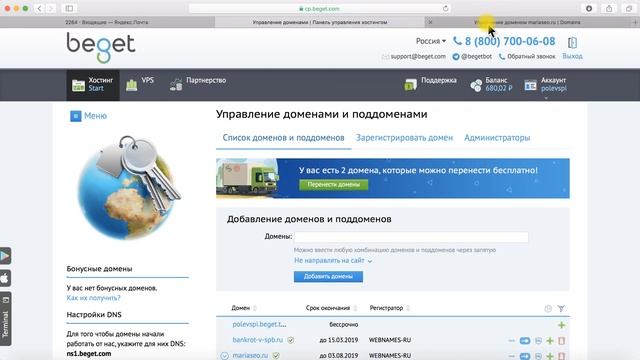Select WEBNAMES-RU in bankrot-v-spb.ru row

[x=390, y=340]
